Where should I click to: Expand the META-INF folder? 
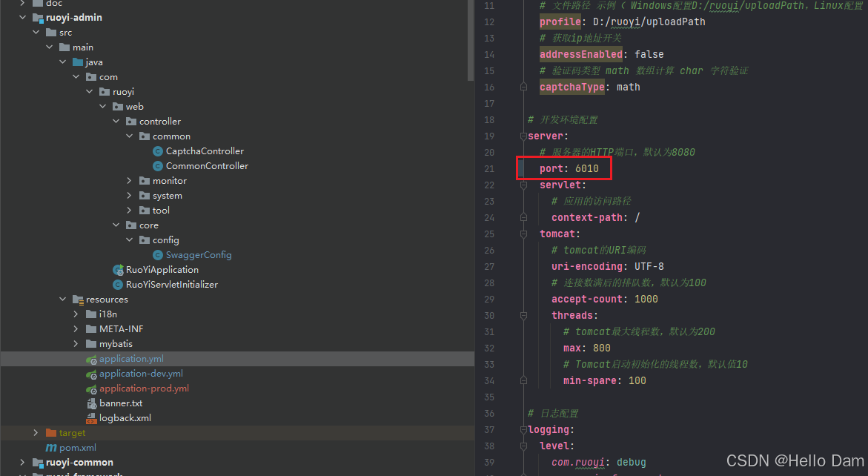(76, 328)
